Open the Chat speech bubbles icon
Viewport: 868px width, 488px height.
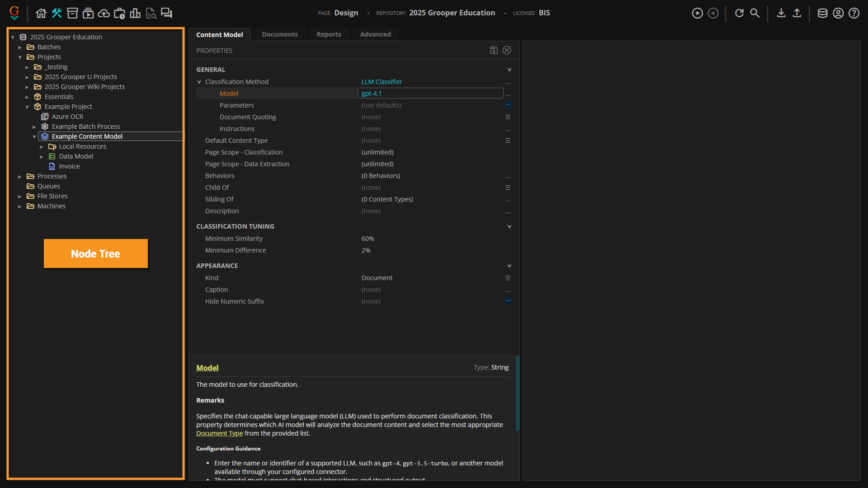point(166,13)
